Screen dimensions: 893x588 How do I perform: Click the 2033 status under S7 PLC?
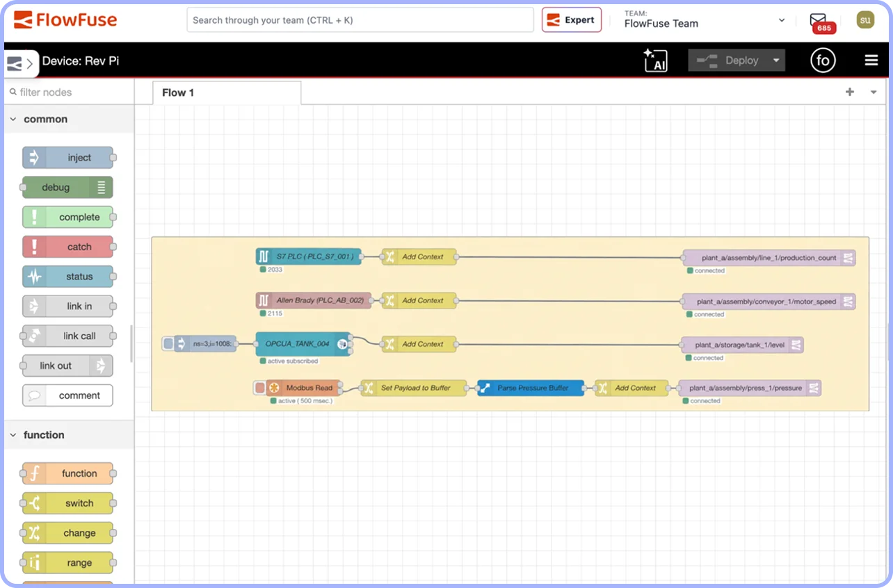(x=271, y=270)
